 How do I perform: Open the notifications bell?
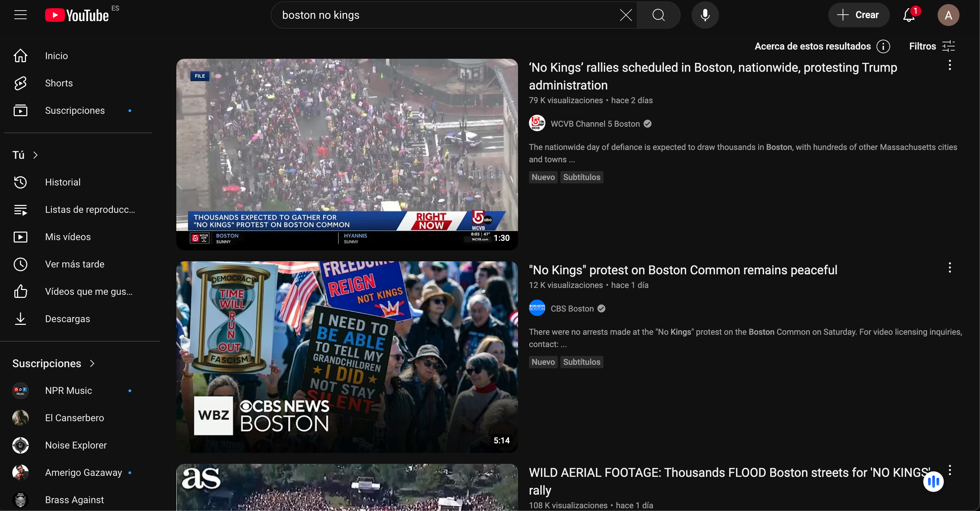909,15
